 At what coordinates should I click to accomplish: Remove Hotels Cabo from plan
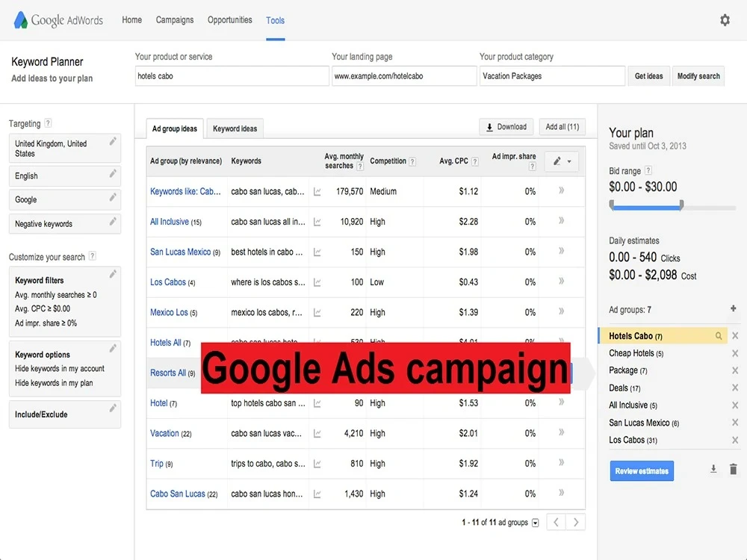point(735,336)
